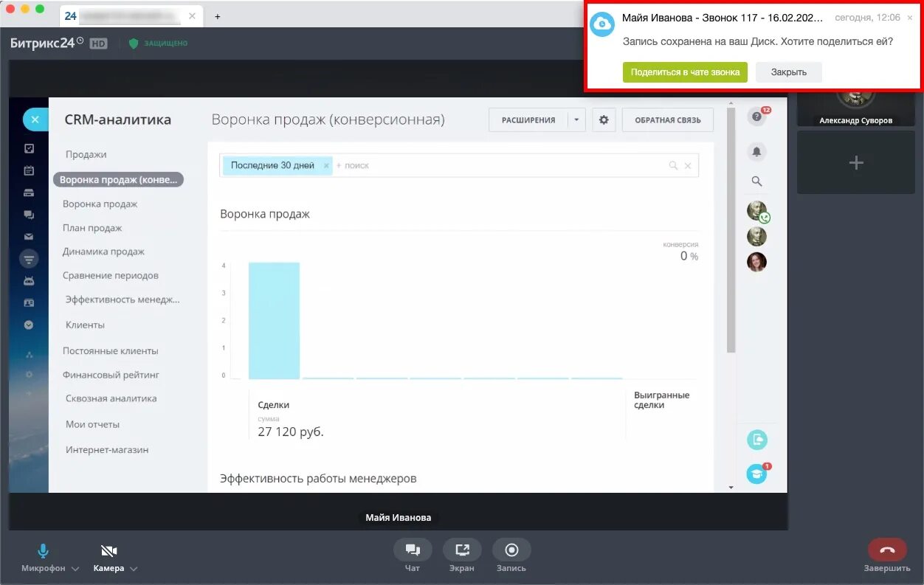The width and height of the screenshot is (924, 585).
Task: Click the add participant plus tile
Action: (856, 163)
